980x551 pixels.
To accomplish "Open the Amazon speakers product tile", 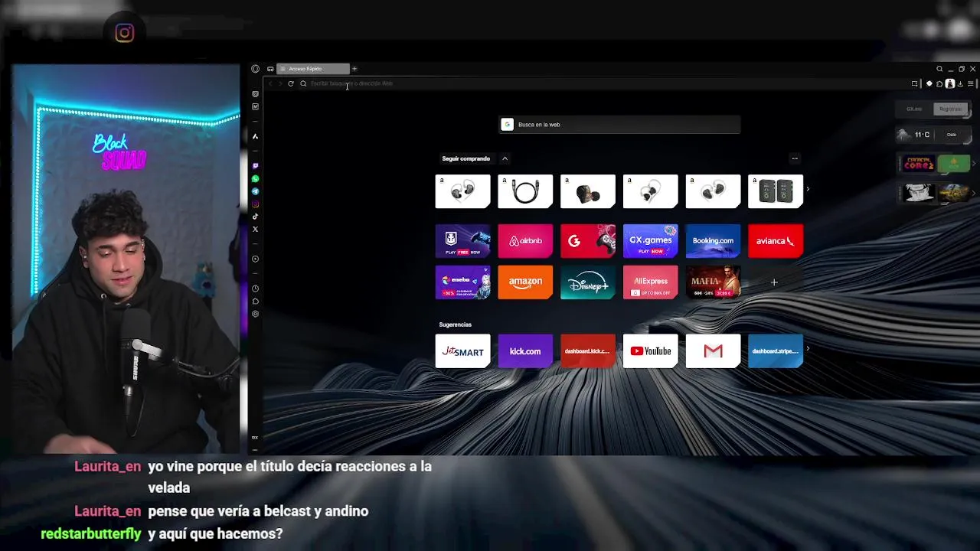I will 776,191.
